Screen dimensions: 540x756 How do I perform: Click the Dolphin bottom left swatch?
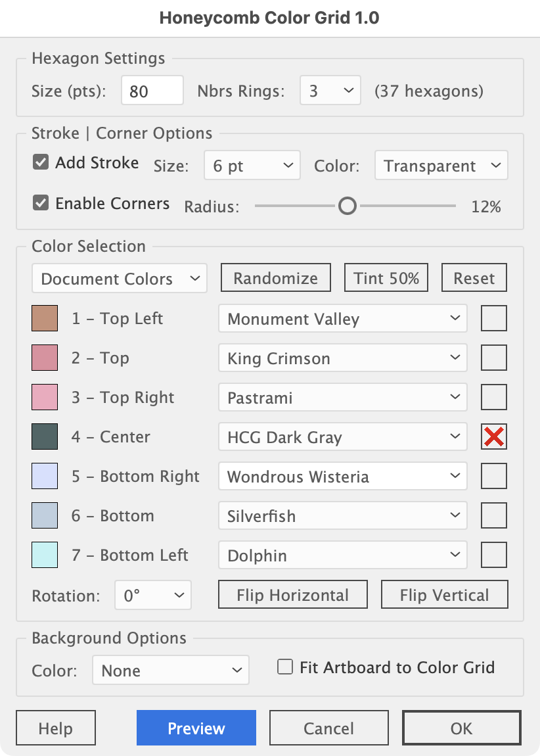45,555
